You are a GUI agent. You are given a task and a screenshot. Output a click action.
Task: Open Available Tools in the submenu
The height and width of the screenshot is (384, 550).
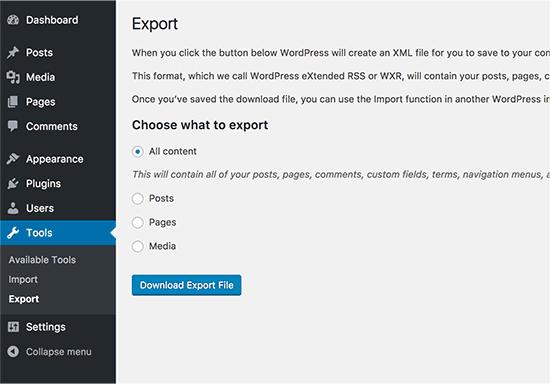coord(42,260)
